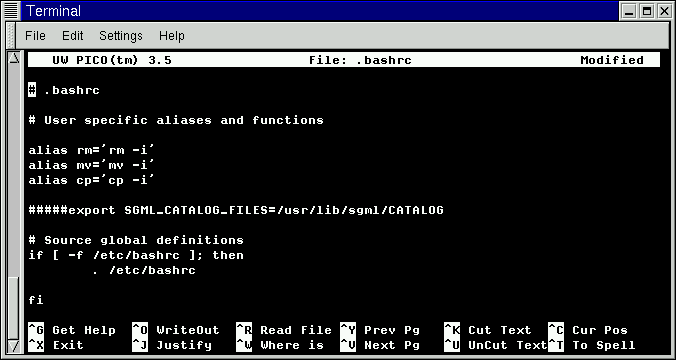Open the Help menu
676x360 pixels.
172,36
